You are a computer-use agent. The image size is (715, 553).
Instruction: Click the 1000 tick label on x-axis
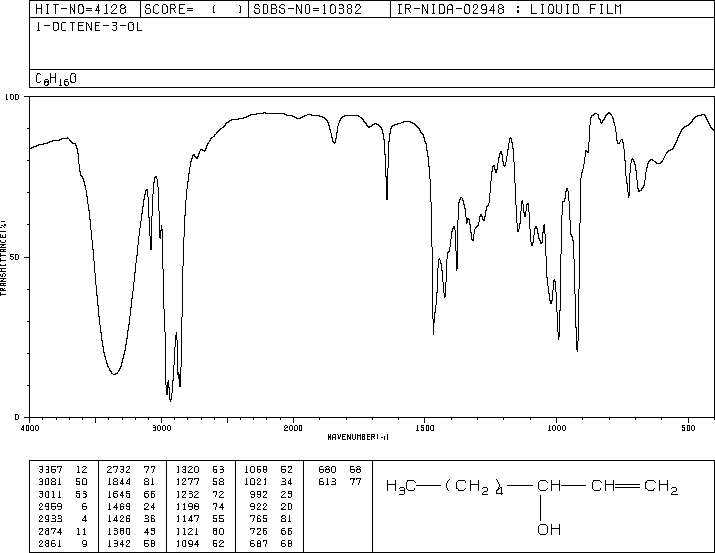point(556,428)
